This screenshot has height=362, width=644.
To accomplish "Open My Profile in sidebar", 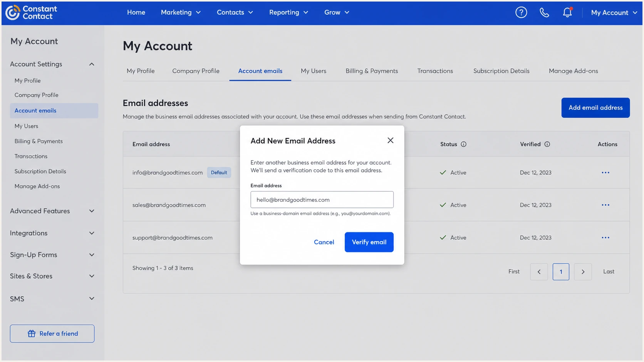I will 27,80.
